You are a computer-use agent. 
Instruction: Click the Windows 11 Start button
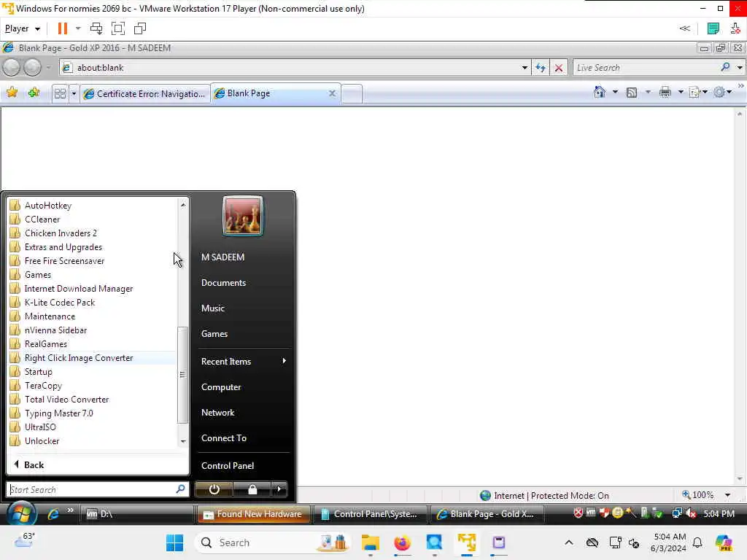pyautogui.click(x=174, y=542)
